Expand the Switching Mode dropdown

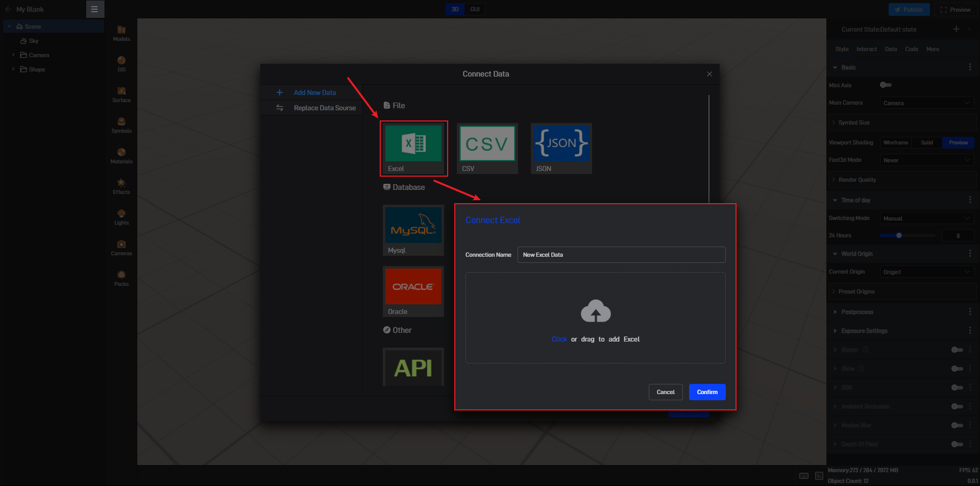coord(926,218)
